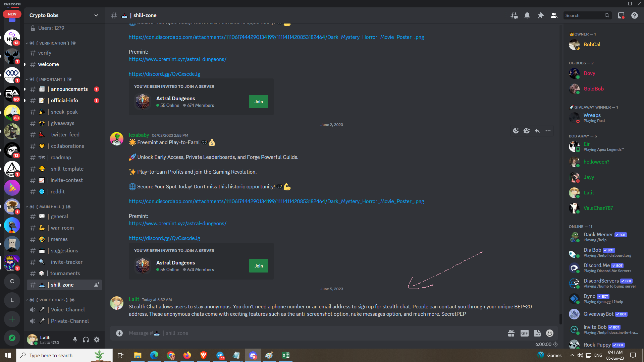Open the announcements channel
644x362 pixels.
(64, 89)
